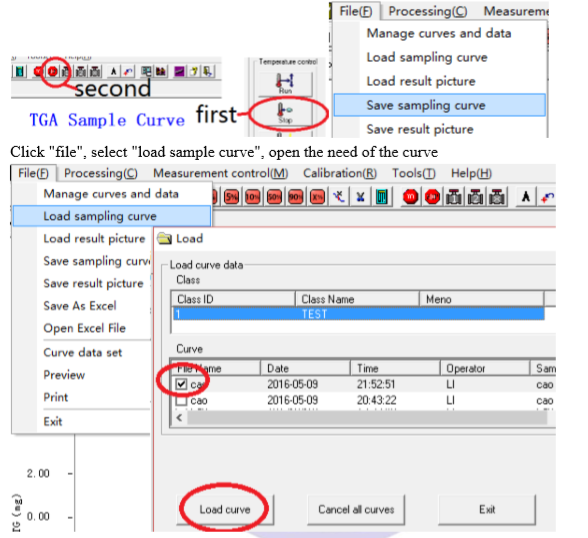Click gas valve 1 icon

click(x=454, y=197)
